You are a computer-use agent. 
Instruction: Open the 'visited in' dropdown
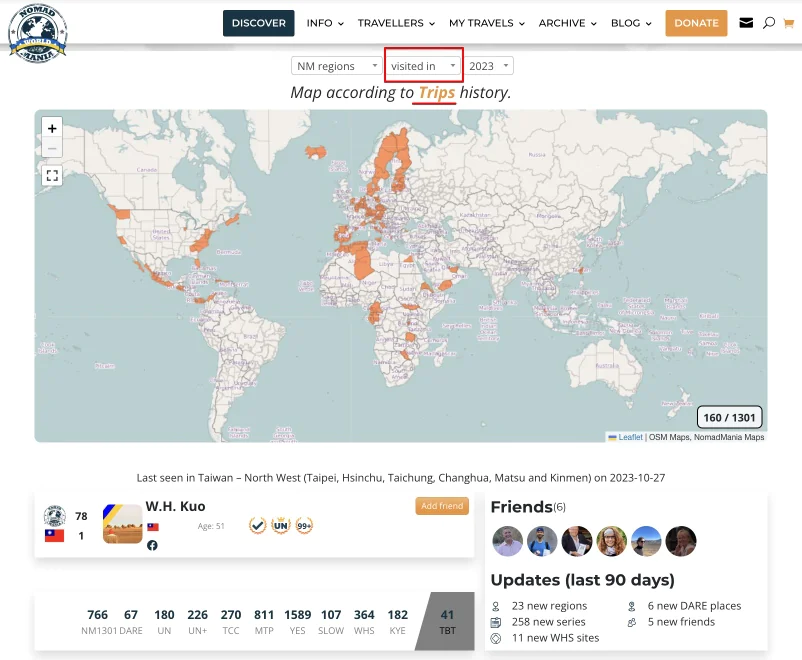(x=423, y=66)
